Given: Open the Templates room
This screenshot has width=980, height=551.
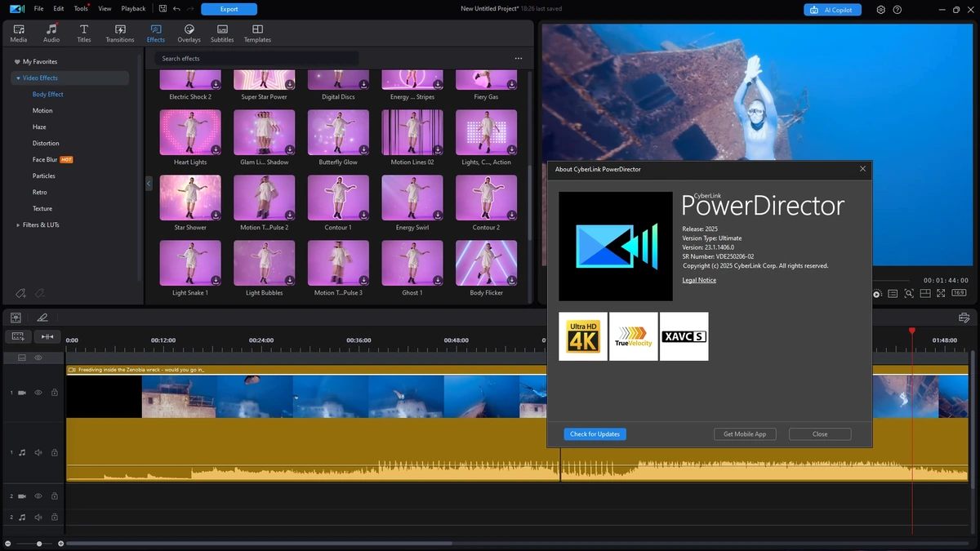Looking at the screenshot, I should [x=257, y=33].
